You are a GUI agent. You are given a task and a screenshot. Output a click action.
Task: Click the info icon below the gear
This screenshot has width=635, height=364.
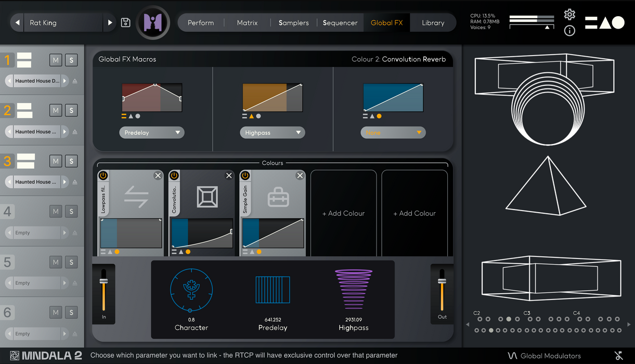point(569,31)
